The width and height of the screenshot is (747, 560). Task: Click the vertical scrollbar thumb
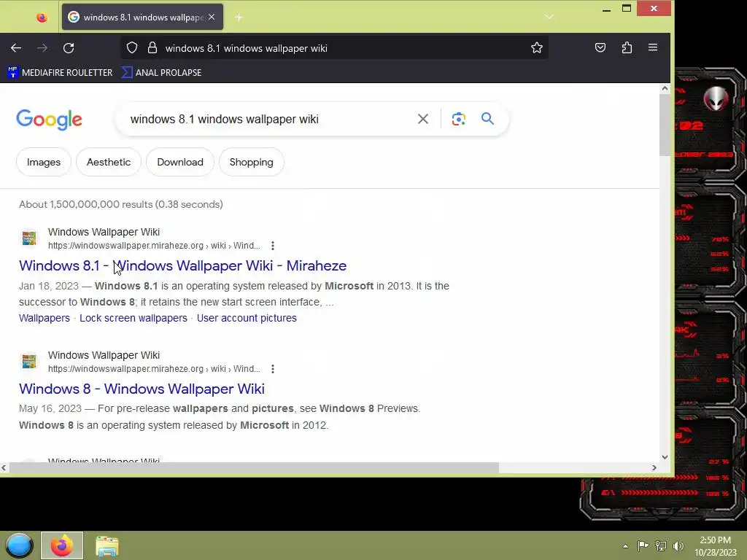point(665,125)
